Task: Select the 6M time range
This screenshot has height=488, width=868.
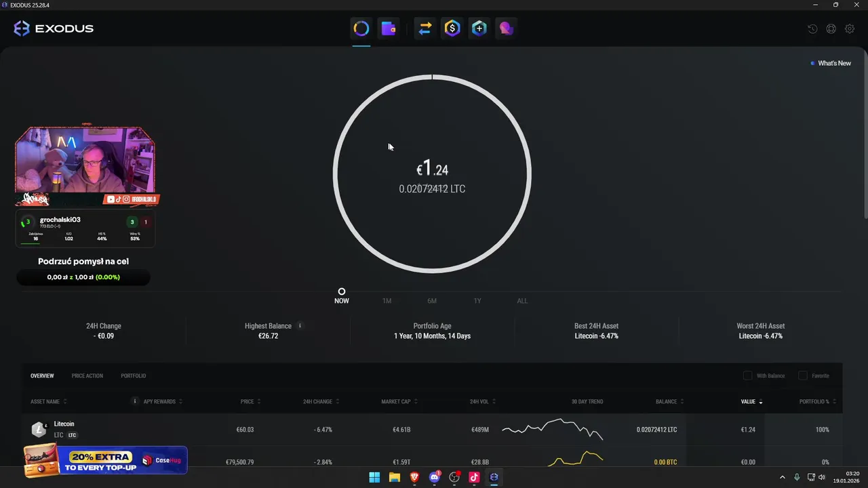Action: coord(432,301)
